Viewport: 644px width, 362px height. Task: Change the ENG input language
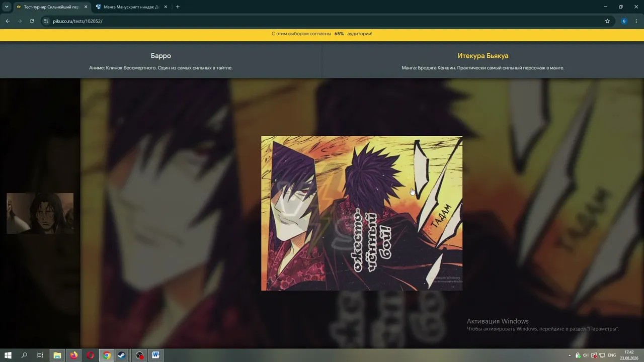(x=612, y=355)
